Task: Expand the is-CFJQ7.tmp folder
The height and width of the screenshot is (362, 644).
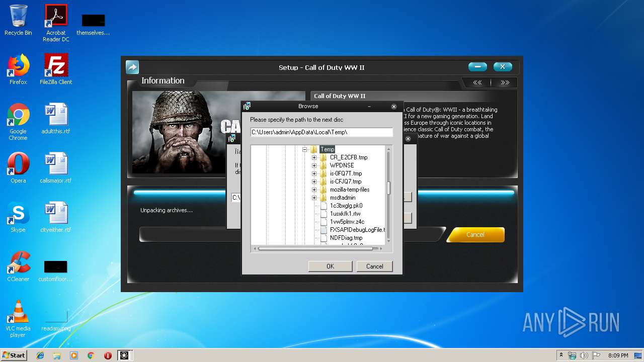Action: (x=314, y=182)
